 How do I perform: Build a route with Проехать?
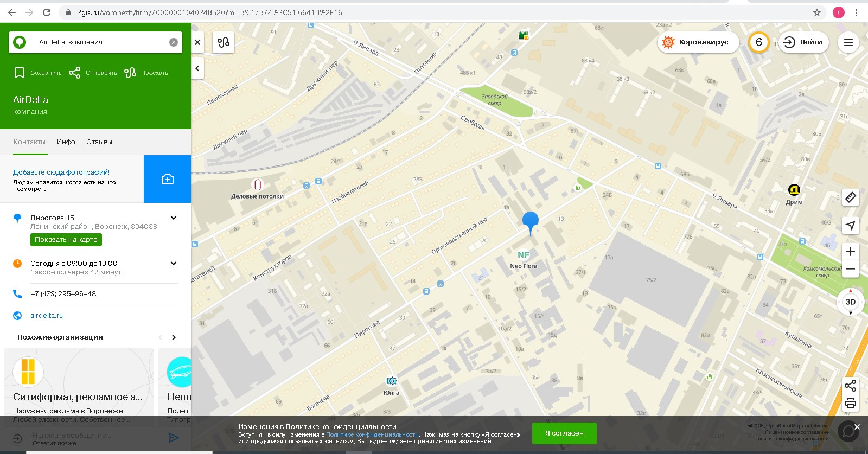click(146, 73)
